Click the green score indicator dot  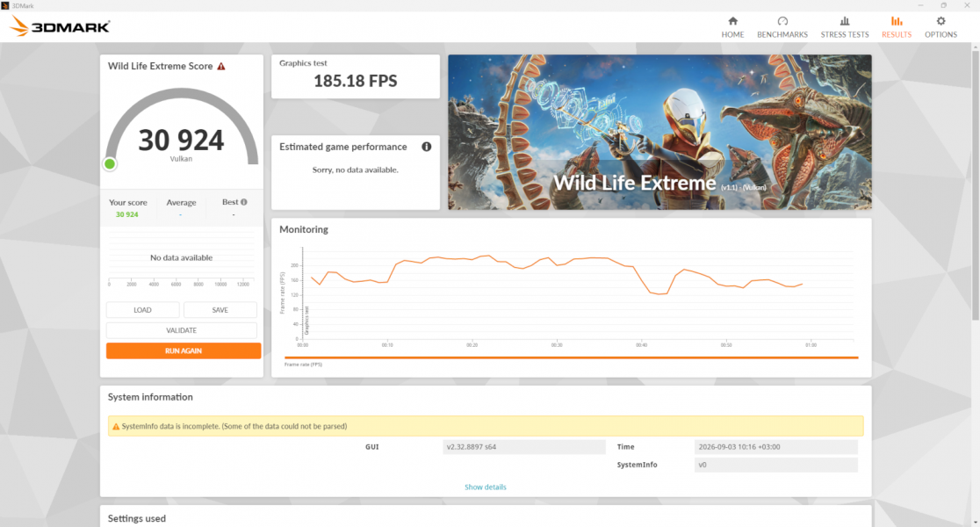pos(110,164)
